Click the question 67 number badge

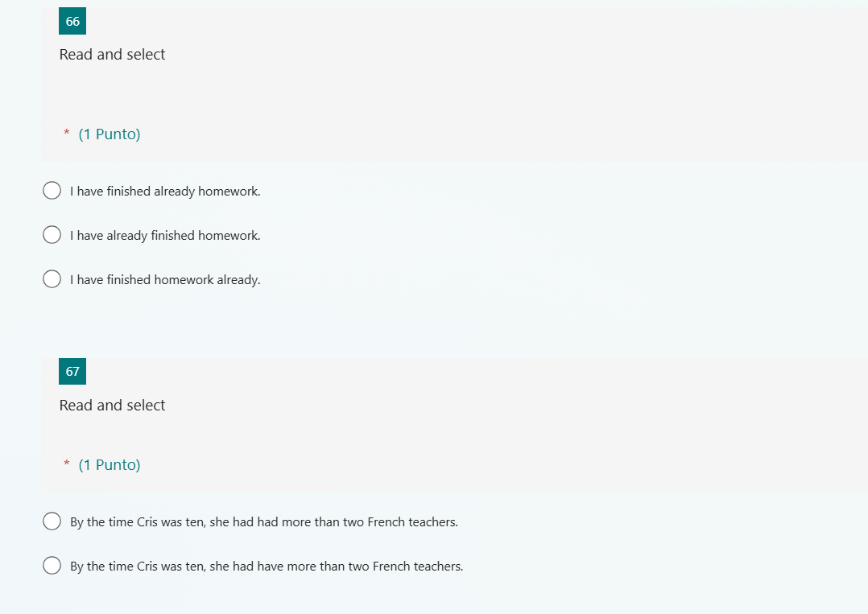pos(72,371)
